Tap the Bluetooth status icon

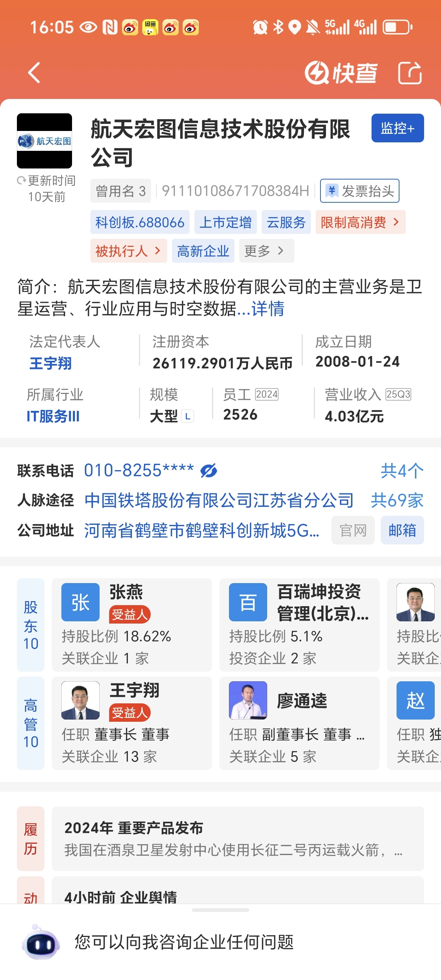[x=279, y=27]
